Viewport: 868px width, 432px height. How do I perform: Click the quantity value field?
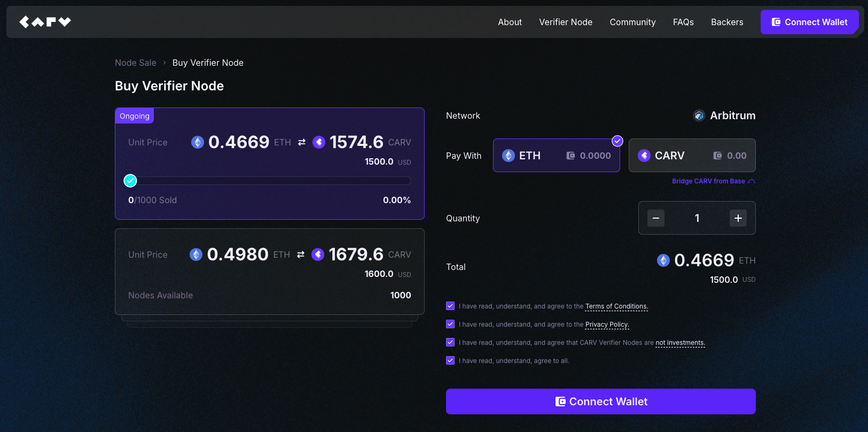[x=697, y=218]
